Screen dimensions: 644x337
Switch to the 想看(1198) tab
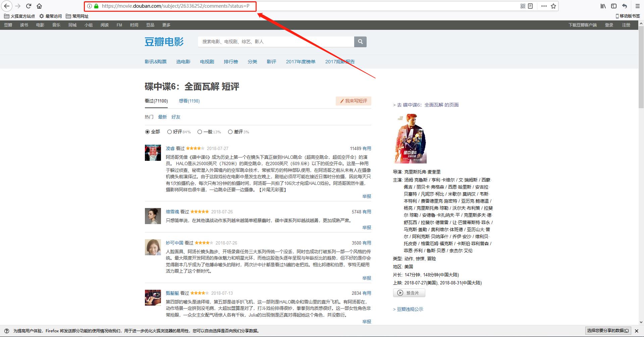[x=189, y=101]
